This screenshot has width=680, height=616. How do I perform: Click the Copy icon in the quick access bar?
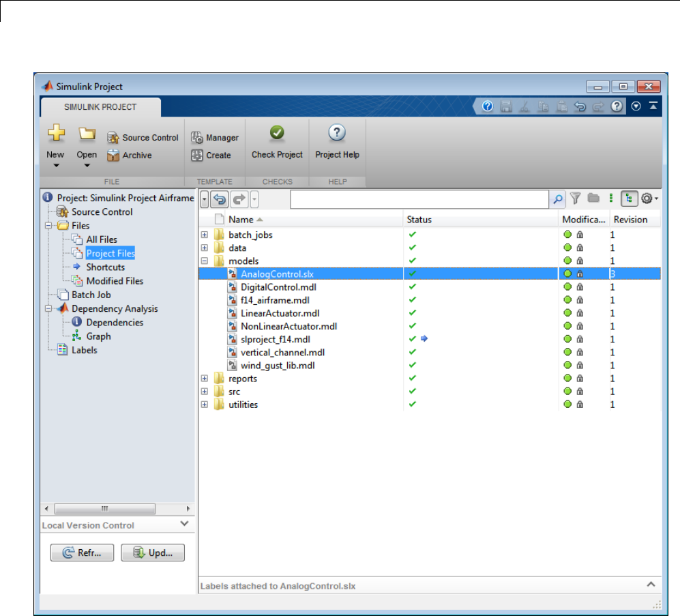click(543, 106)
